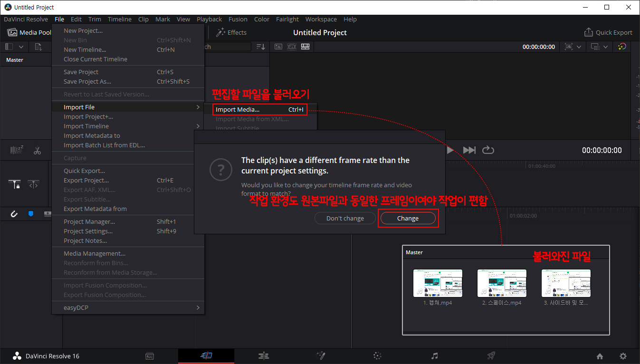Viewport: 640px width, 364px height.
Task: Toggle loop playback icon
Action: click(488, 150)
